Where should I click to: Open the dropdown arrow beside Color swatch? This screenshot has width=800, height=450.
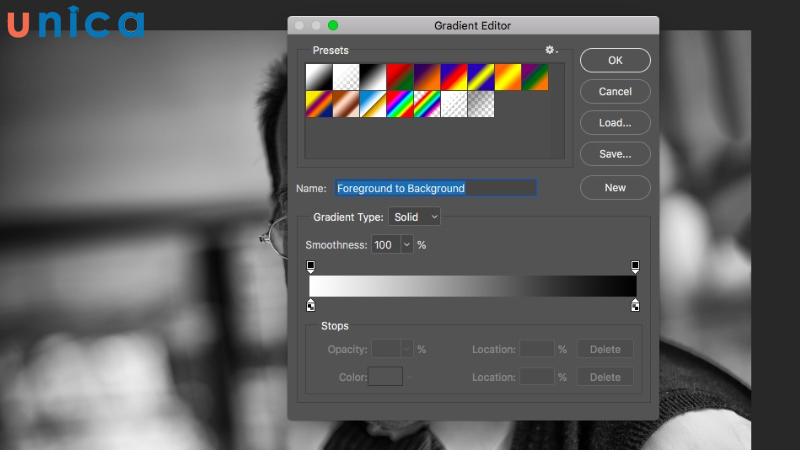tap(409, 377)
